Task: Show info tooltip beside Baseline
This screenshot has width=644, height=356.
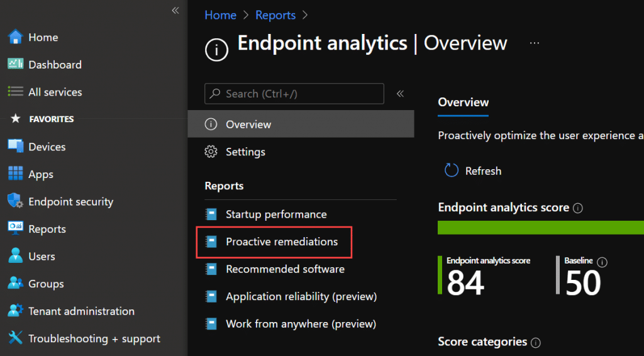Action: click(x=602, y=262)
